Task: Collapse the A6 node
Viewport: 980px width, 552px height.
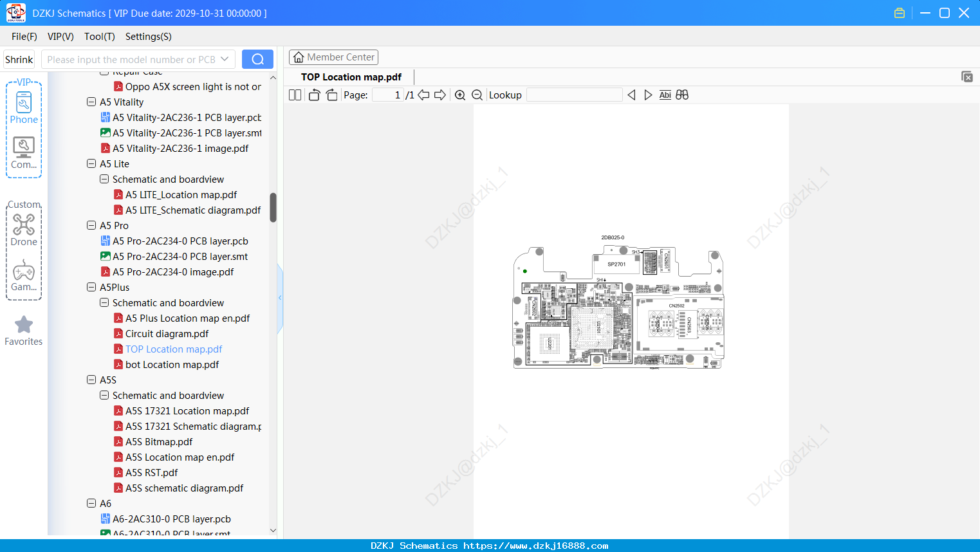Action: coord(91,504)
